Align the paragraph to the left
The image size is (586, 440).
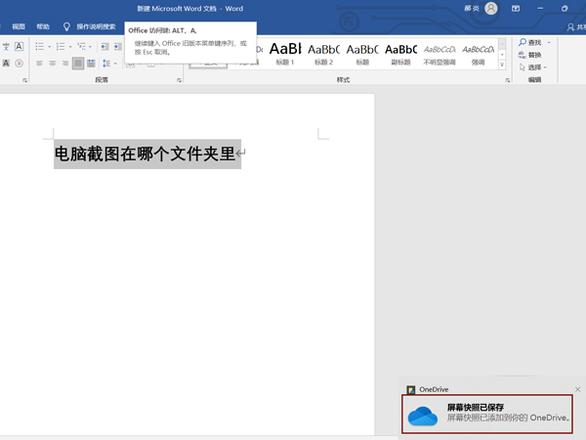click(39, 63)
